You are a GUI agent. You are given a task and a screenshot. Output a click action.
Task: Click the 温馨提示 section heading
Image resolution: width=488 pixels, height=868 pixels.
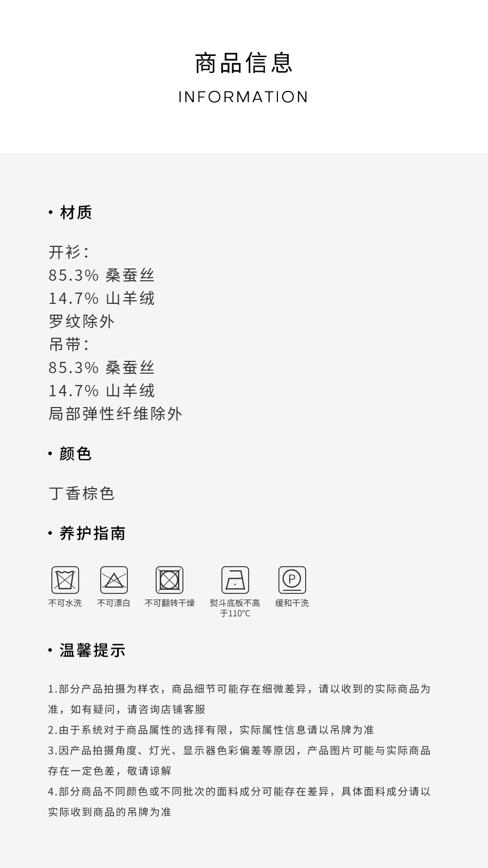pyautogui.click(x=92, y=650)
